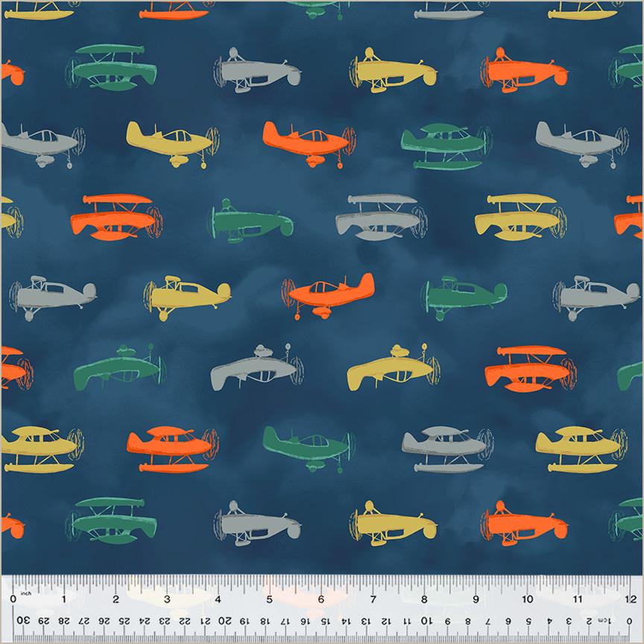644x644 pixels.
Task: Select the orange airplane at the fabric center
Action: 328,290
